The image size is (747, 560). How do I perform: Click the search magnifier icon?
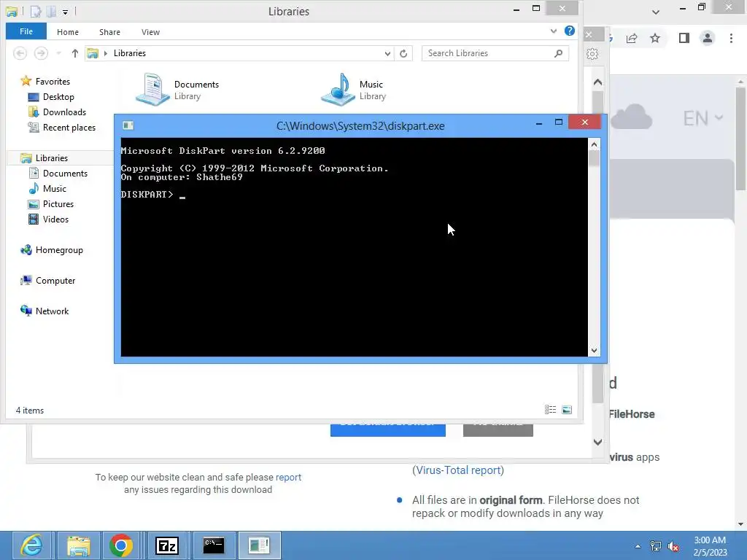(558, 53)
